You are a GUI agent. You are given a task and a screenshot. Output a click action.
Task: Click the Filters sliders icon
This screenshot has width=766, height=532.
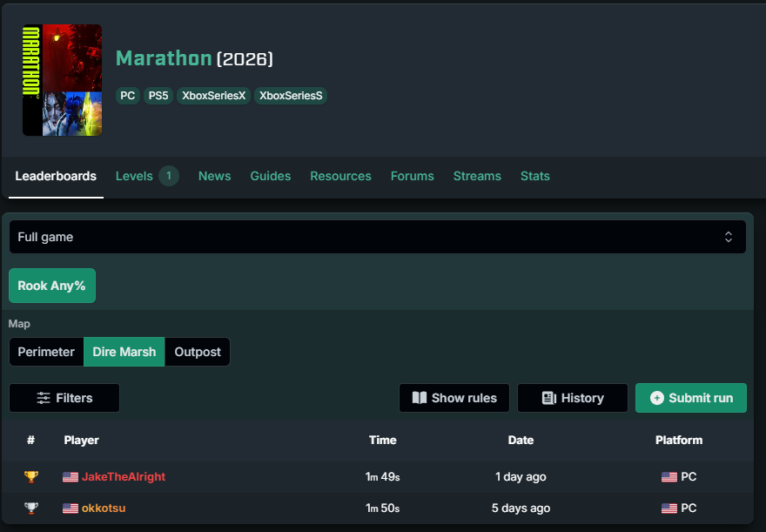point(44,398)
